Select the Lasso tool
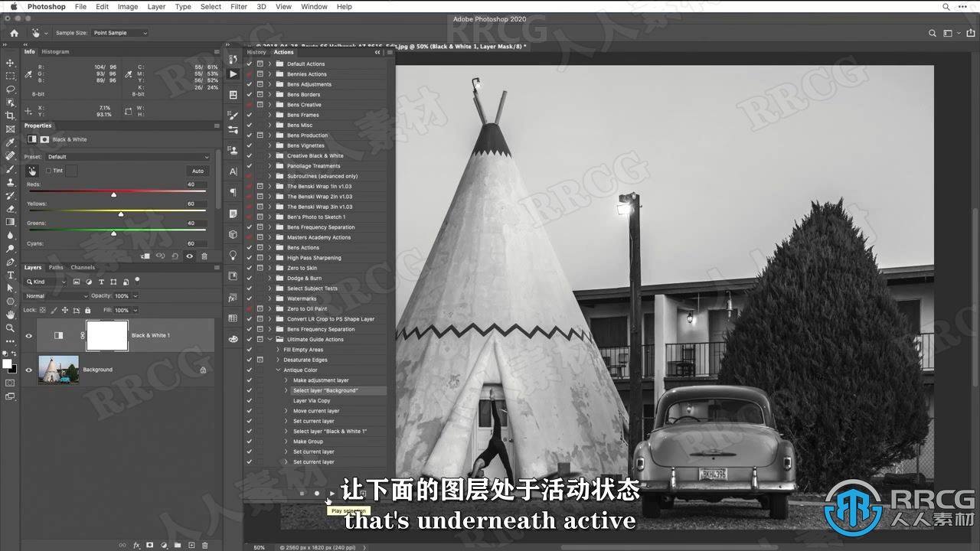 tap(10, 89)
